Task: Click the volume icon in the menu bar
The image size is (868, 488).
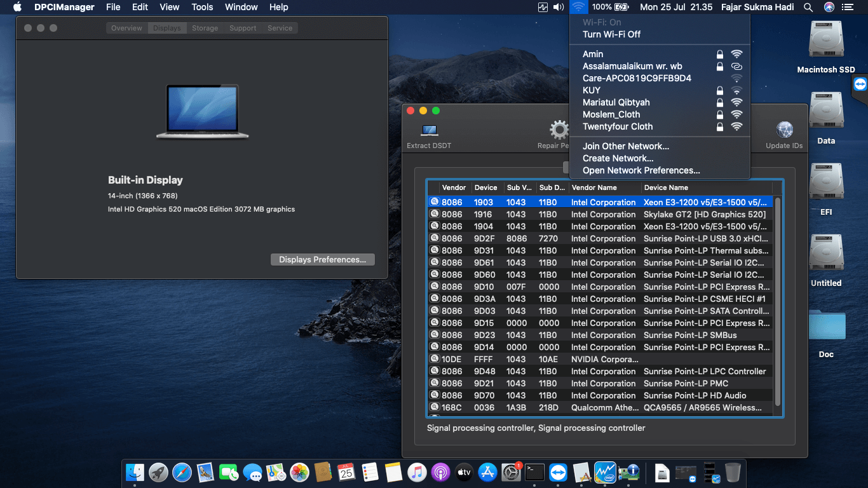Action: (559, 7)
